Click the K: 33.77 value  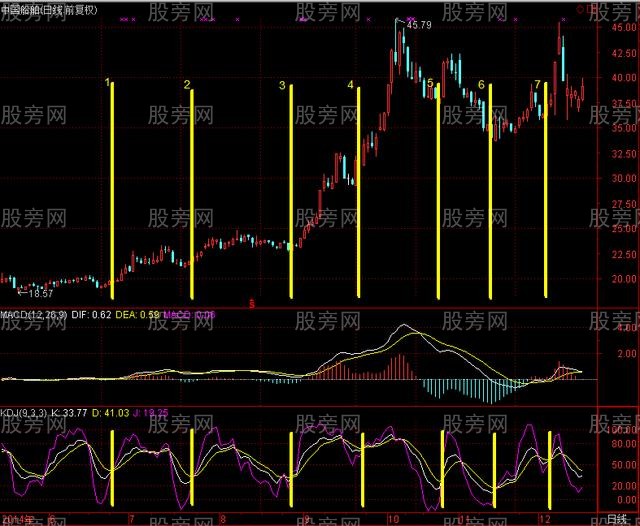tap(69, 413)
